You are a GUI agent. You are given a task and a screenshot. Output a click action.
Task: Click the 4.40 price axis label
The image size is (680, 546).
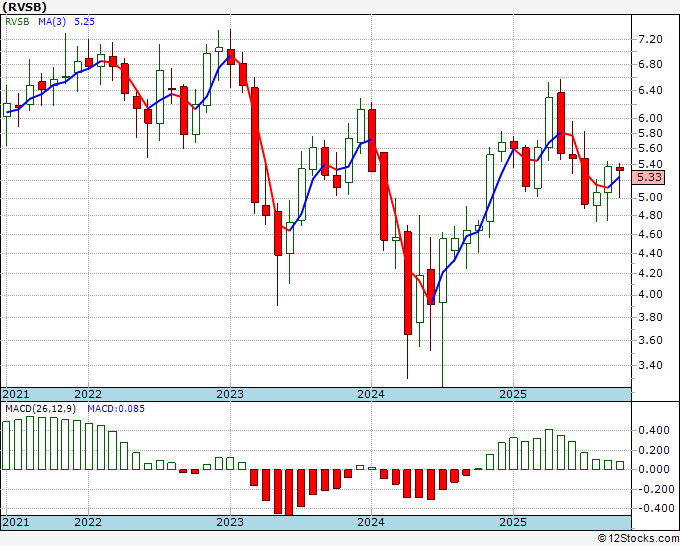point(650,253)
